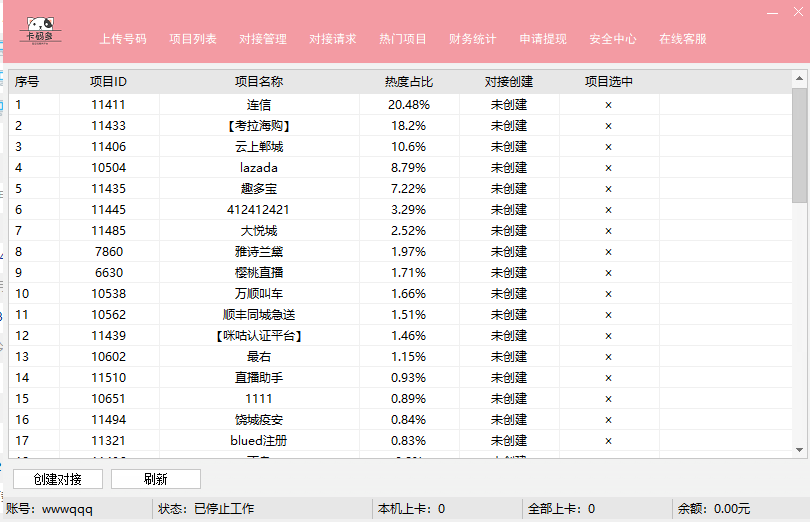Toggle selection × for 云上郸城 row
810x522 pixels.
[x=609, y=147]
